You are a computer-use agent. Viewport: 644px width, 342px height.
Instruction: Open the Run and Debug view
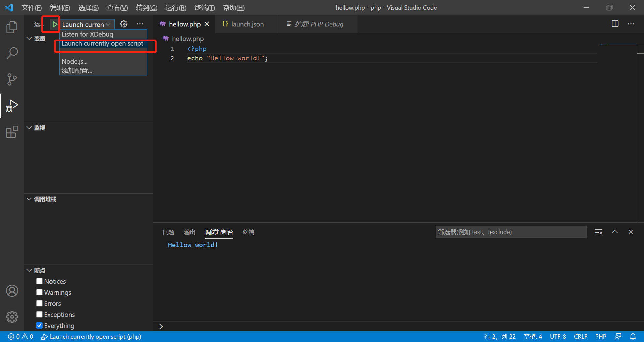[x=12, y=106]
